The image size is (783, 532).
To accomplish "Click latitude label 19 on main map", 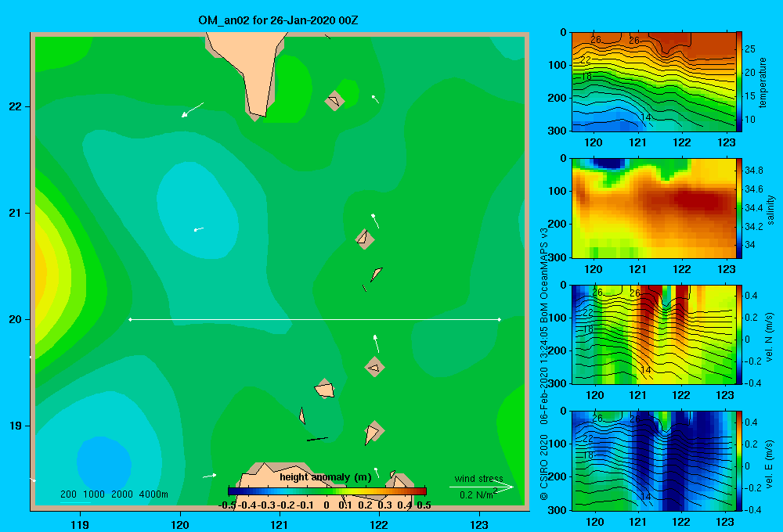I will [x=16, y=426].
